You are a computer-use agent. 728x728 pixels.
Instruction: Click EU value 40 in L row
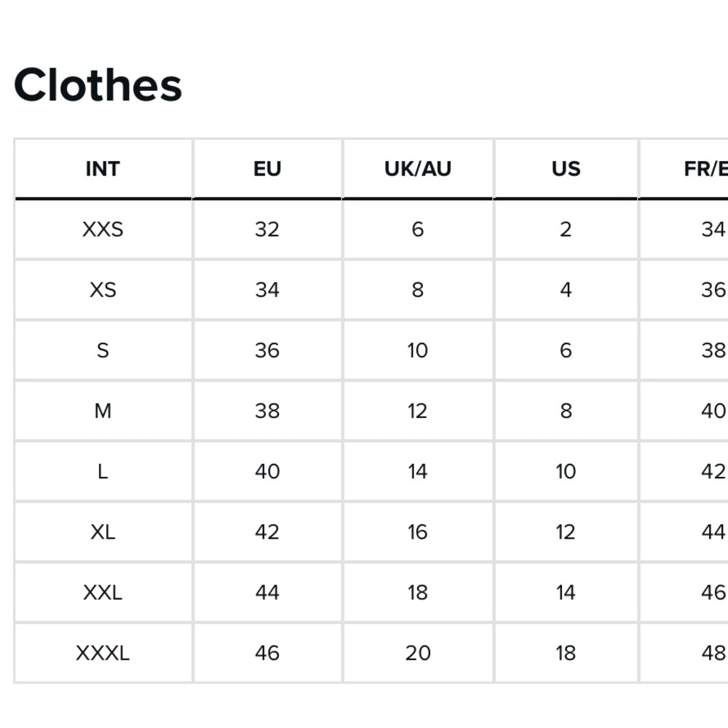[267, 471]
